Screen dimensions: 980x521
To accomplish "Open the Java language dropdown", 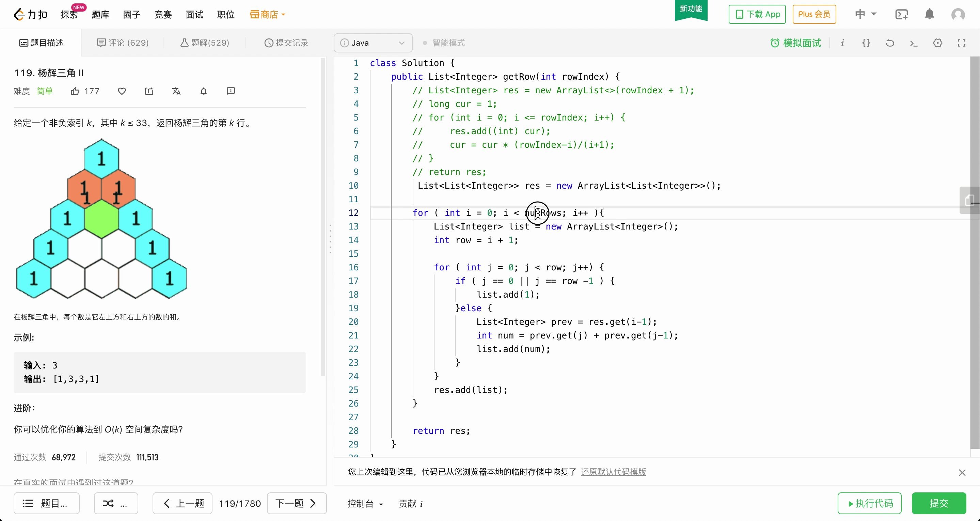I will click(373, 43).
